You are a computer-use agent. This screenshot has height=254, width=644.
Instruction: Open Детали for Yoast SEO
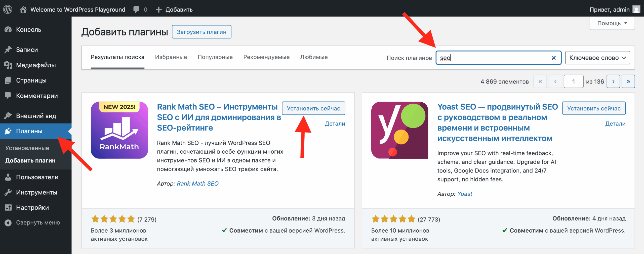pyautogui.click(x=615, y=123)
